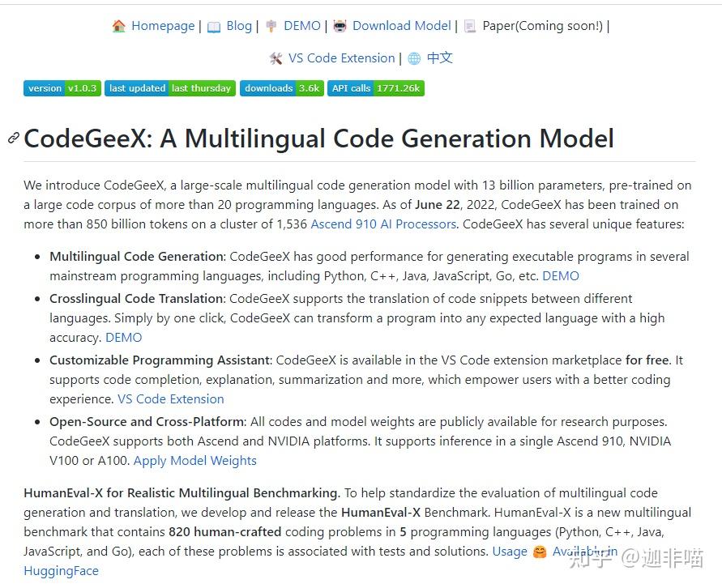This screenshot has height=588, width=722.
Task: Open the Ascend 910 AI Processors link
Action: [382, 224]
